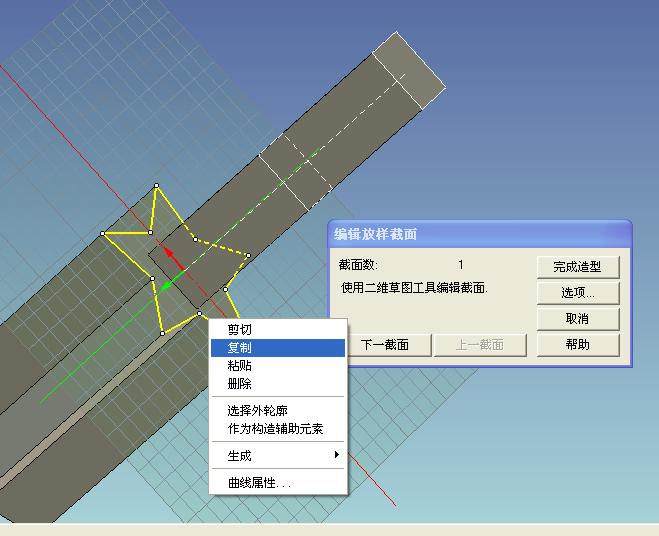The height and width of the screenshot is (536, 659).
Task: Pick 删除 from the context menu
Action: [277, 383]
